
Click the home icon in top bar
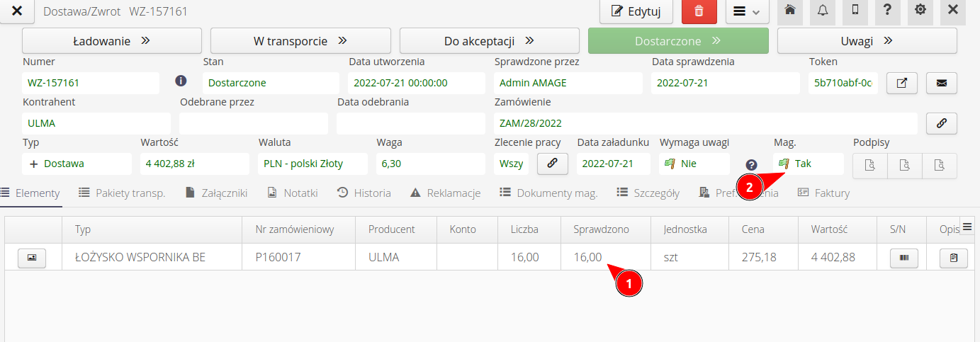tap(790, 11)
